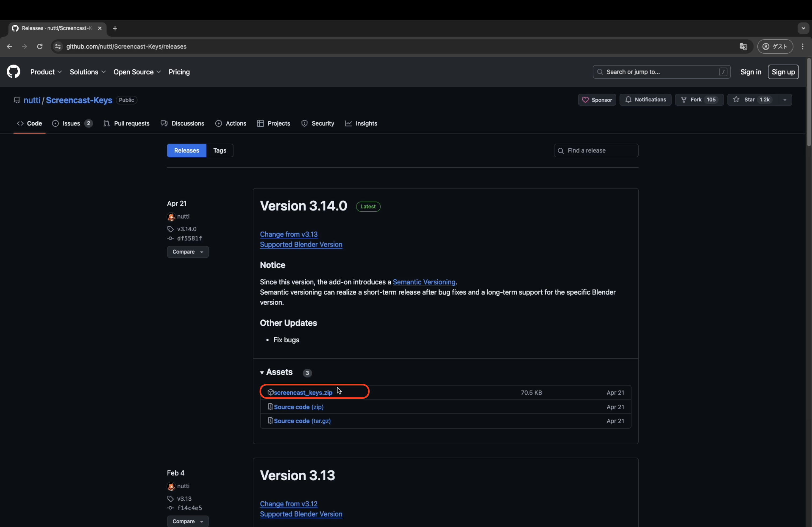Click the browser address bar URL
The width and height of the screenshot is (812, 527).
[x=126, y=47]
